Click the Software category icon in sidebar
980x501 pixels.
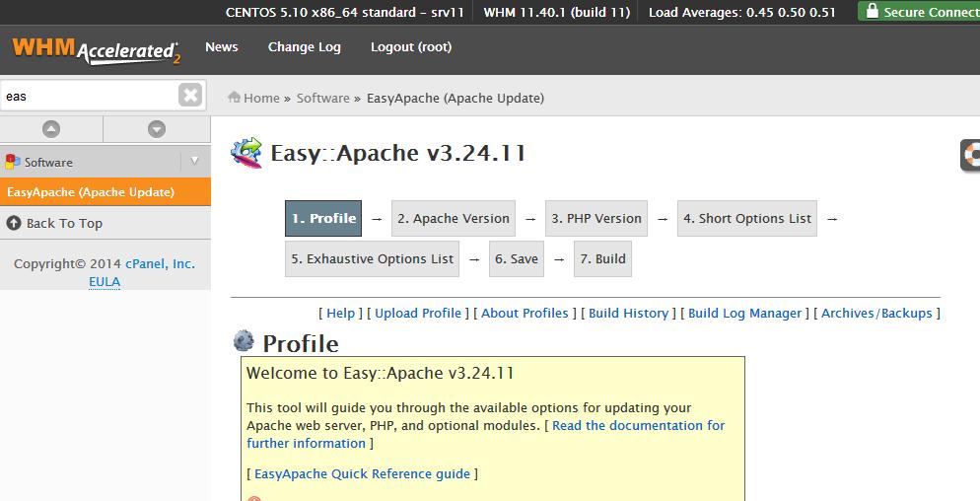click(x=13, y=162)
